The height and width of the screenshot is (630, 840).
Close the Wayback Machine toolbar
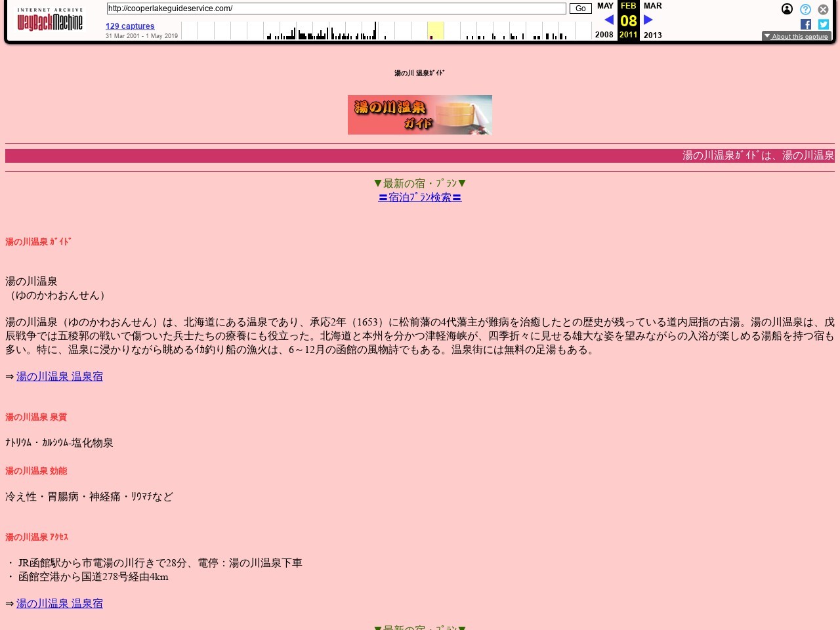[823, 10]
